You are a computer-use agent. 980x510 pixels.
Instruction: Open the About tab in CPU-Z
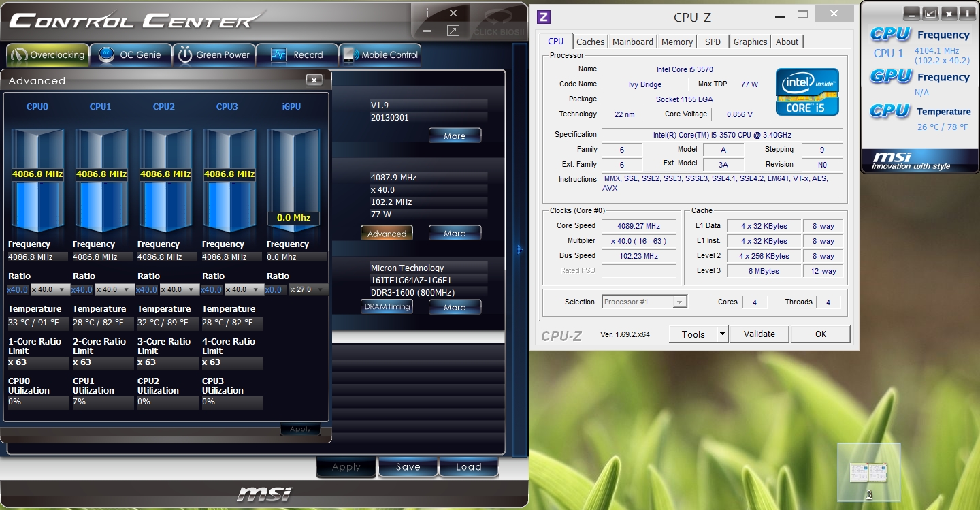point(787,42)
